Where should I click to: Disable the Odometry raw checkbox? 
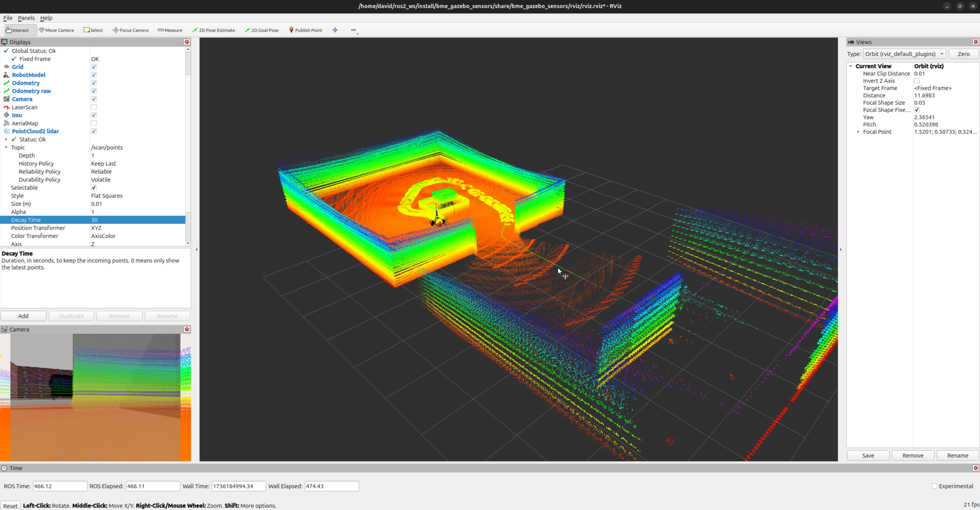click(x=94, y=91)
